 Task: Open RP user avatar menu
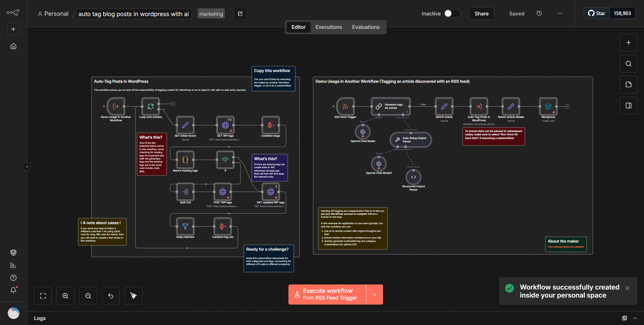pos(13,313)
